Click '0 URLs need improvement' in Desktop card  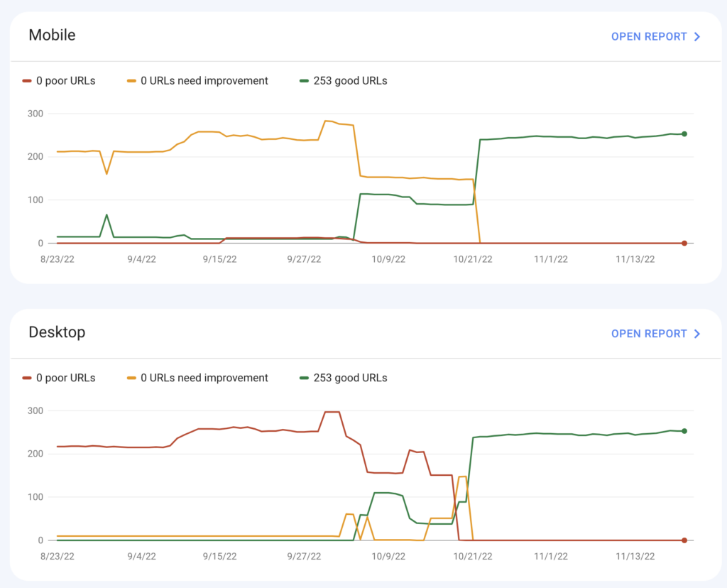(x=204, y=378)
